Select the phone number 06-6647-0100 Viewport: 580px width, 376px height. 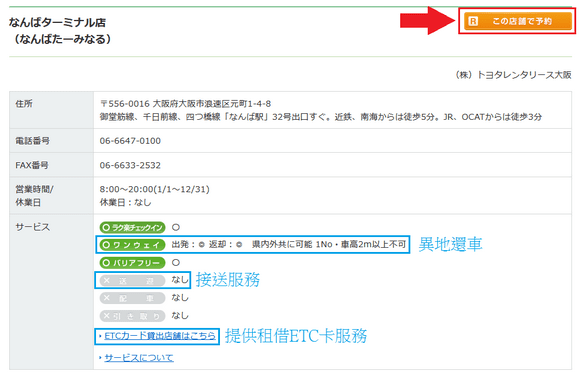click(x=130, y=141)
